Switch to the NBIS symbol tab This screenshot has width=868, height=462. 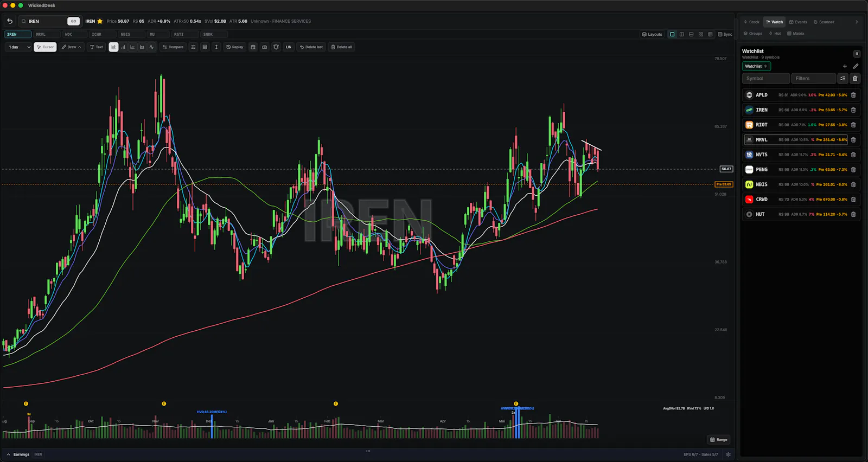click(x=131, y=34)
